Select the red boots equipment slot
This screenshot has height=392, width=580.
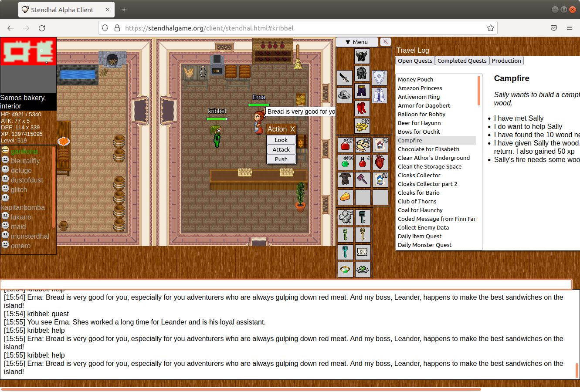(362, 108)
